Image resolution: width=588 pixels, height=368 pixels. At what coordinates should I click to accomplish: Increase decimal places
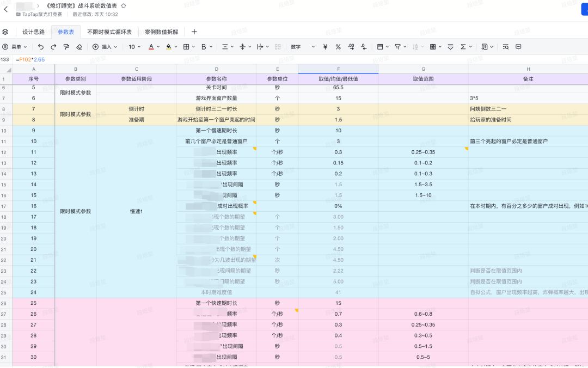[351, 47]
